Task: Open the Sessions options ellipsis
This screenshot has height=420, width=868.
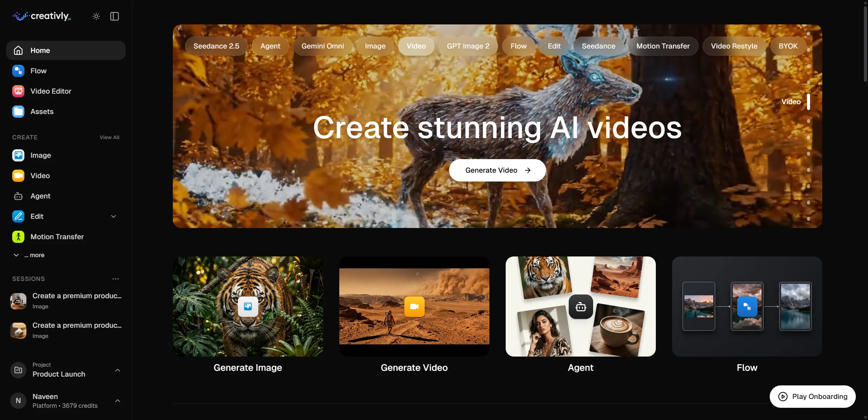Action: [116, 279]
